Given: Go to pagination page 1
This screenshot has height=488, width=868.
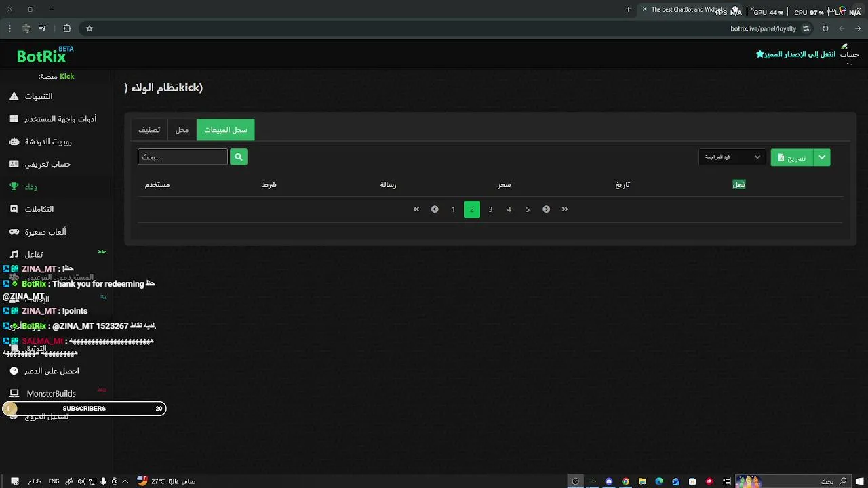Looking at the screenshot, I should [453, 209].
